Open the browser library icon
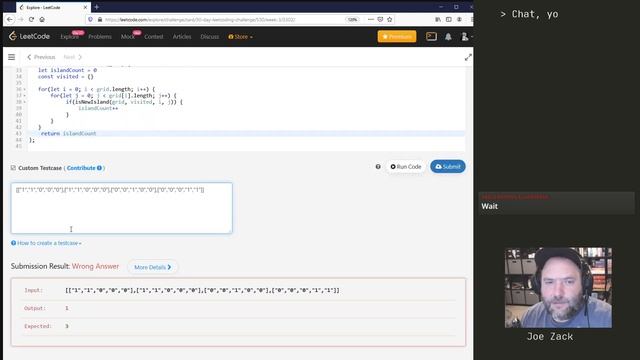 (438, 19)
